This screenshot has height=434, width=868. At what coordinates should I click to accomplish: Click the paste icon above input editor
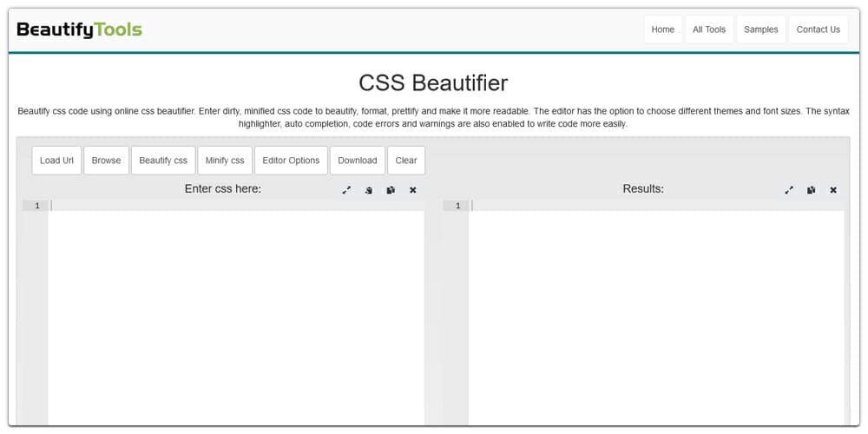(369, 190)
